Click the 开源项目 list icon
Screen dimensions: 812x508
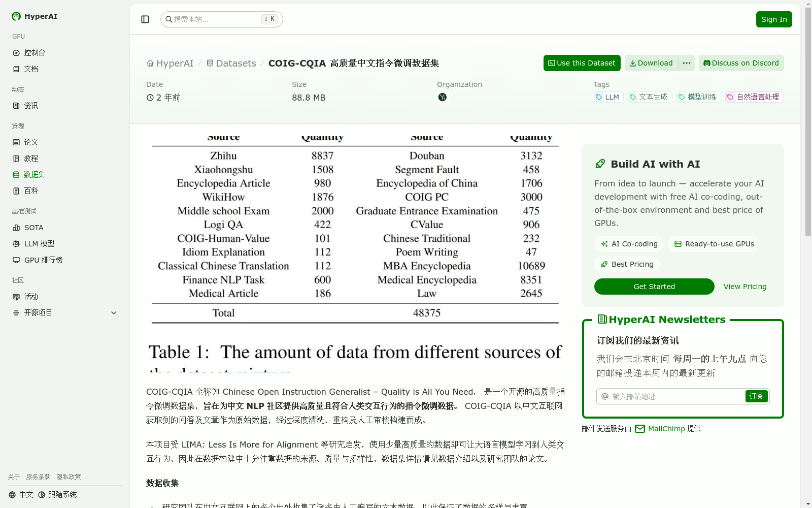pos(16,313)
